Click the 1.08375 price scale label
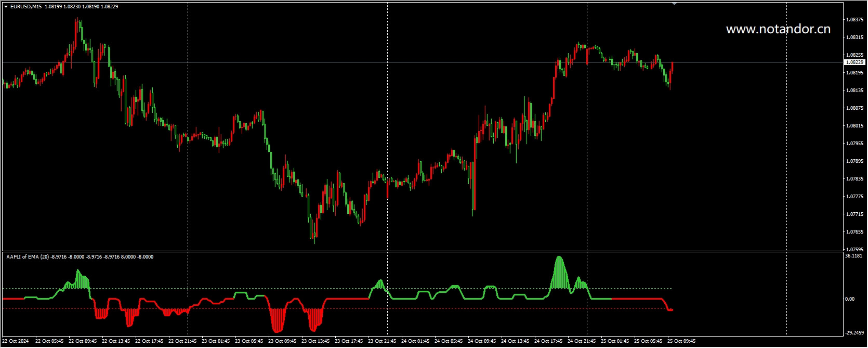 pos(854,20)
